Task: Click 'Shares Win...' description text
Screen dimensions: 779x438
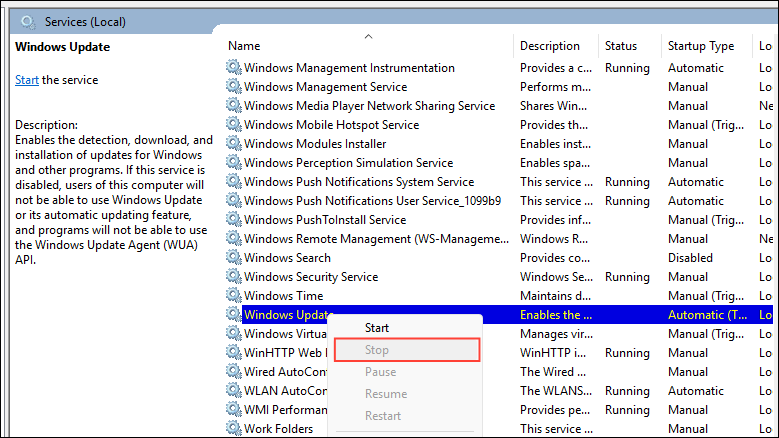Action: point(553,106)
